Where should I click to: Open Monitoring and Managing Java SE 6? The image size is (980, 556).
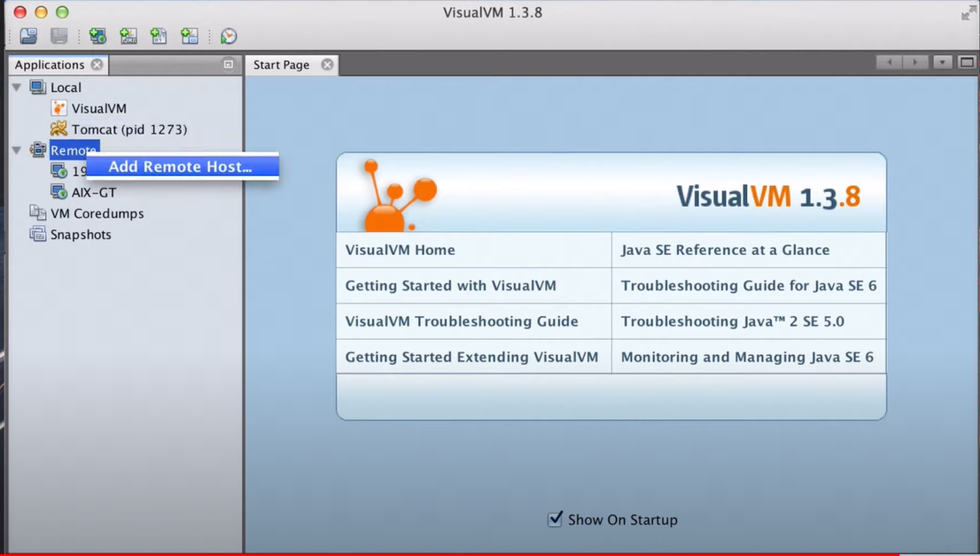(x=747, y=357)
